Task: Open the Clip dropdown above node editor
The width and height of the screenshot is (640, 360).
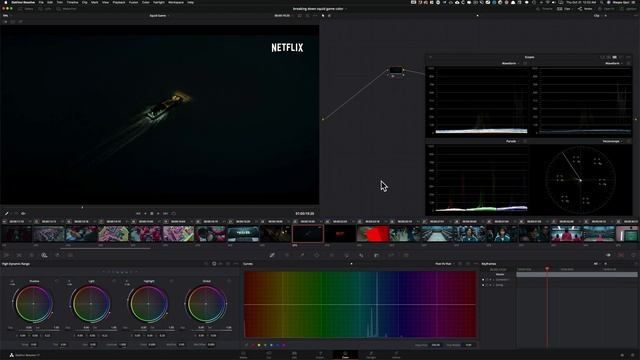Action: [x=598, y=16]
